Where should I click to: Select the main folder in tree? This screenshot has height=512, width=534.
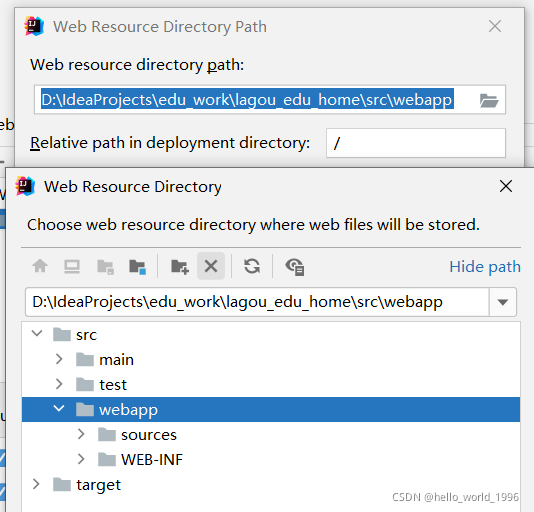click(x=105, y=360)
